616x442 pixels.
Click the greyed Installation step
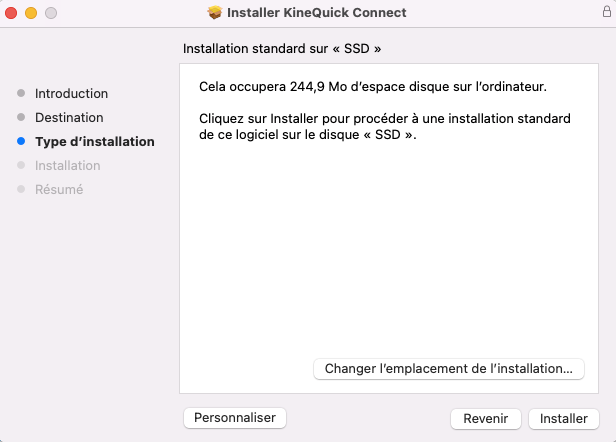coord(68,165)
